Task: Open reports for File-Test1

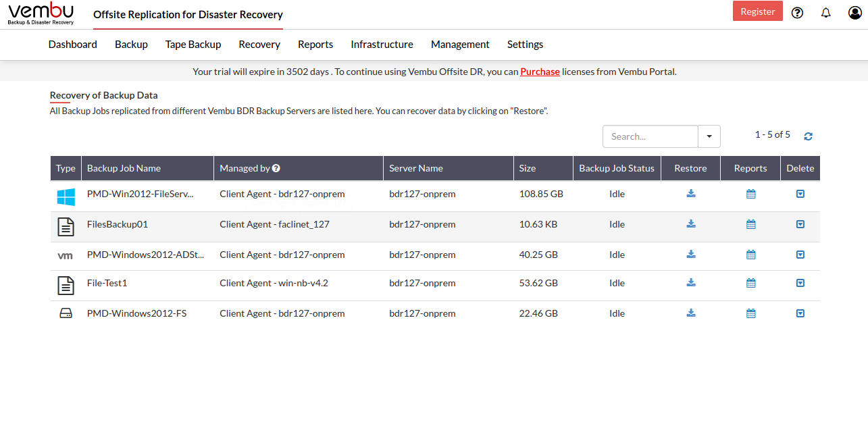Action: [750, 283]
